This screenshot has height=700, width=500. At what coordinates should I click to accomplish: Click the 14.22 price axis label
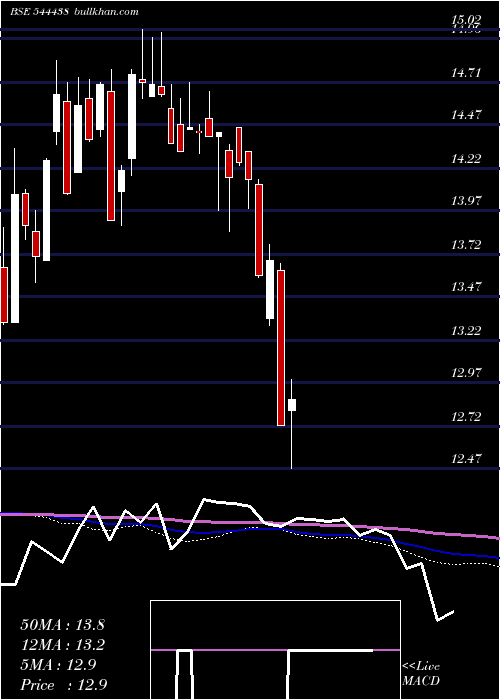click(467, 158)
